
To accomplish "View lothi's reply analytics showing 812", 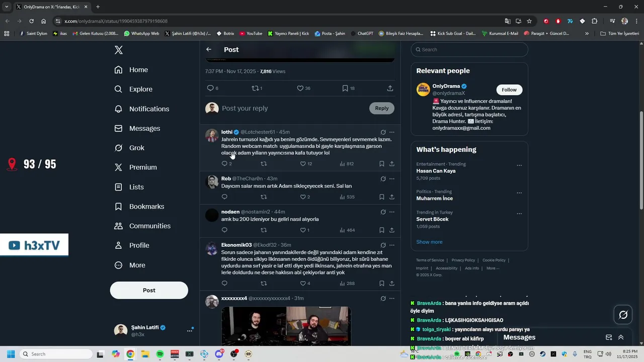I will point(347,164).
